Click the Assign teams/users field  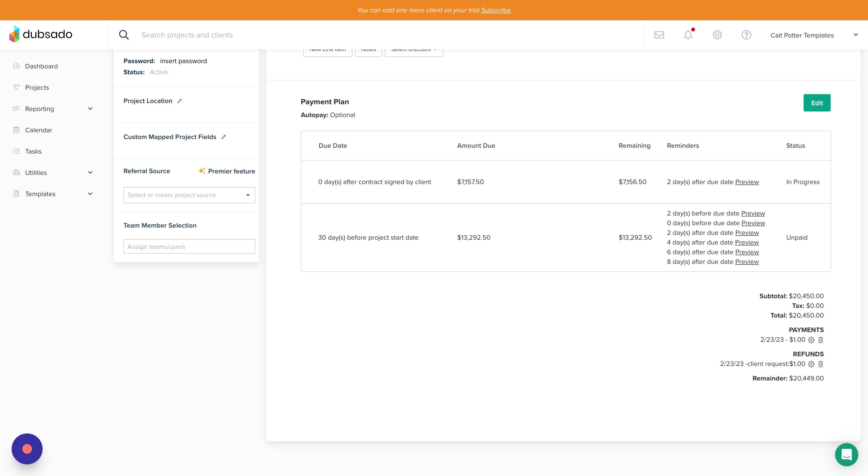(189, 246)
